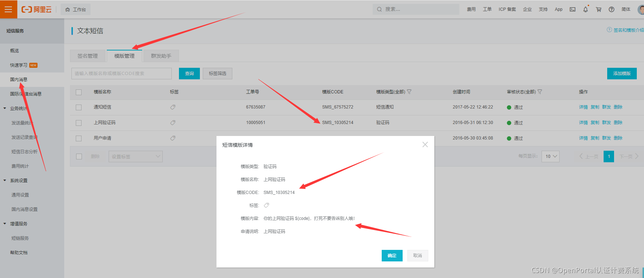Open the 模版类型 filter funnel icon
The width and height of the screenshot is (644, 278).
click(x=409, y=92)
